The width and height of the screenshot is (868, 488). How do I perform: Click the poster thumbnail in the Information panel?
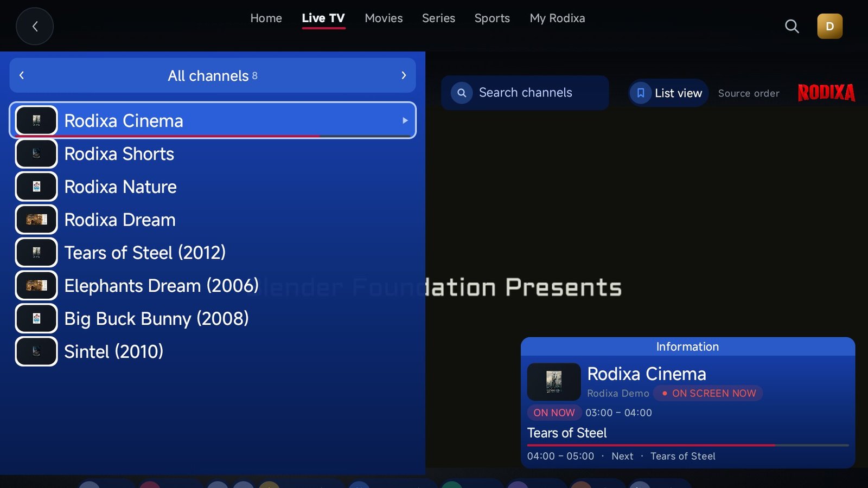[554, 382]
